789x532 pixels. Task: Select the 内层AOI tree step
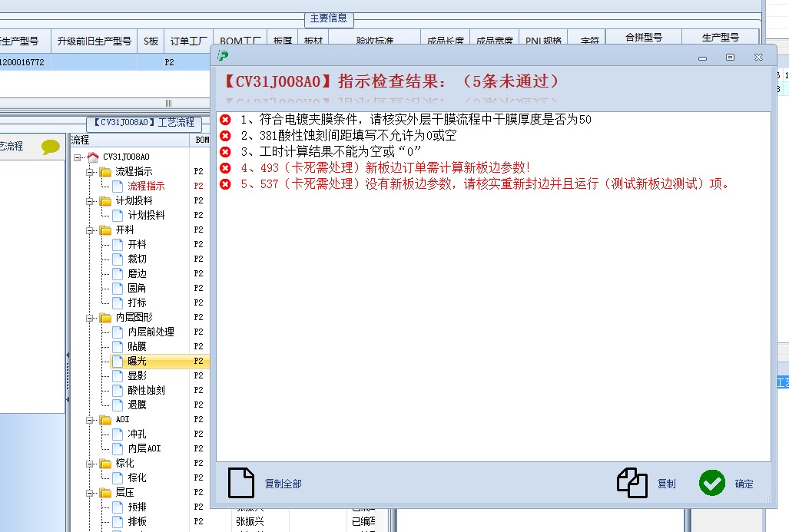(x=144, y=448)
